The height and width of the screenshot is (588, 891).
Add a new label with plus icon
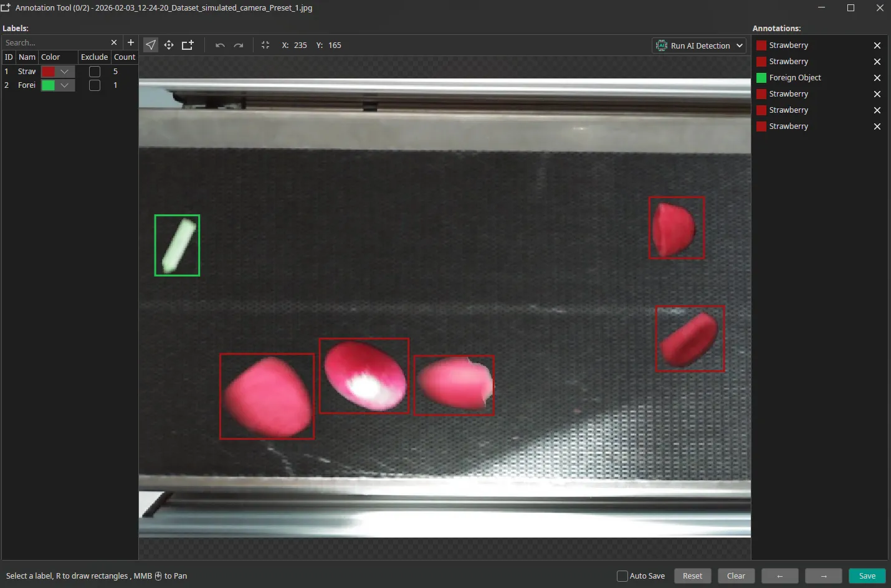tap(131, 42)
